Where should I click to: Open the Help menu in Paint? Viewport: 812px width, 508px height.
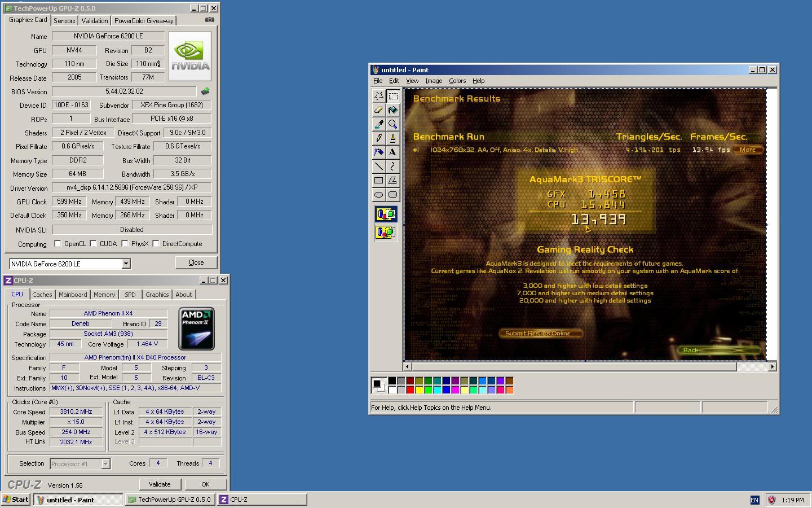click(x=478, y=81)
